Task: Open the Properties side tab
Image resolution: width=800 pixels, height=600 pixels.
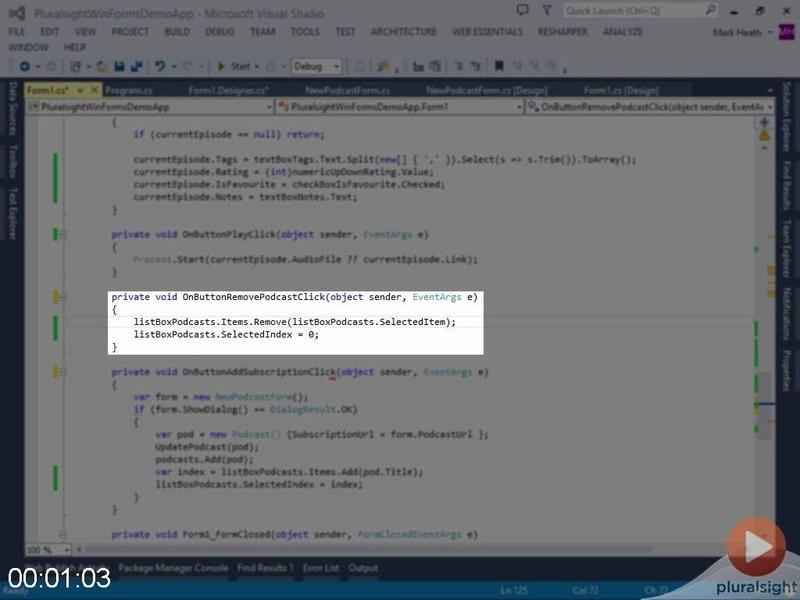Action: (788, 370)
